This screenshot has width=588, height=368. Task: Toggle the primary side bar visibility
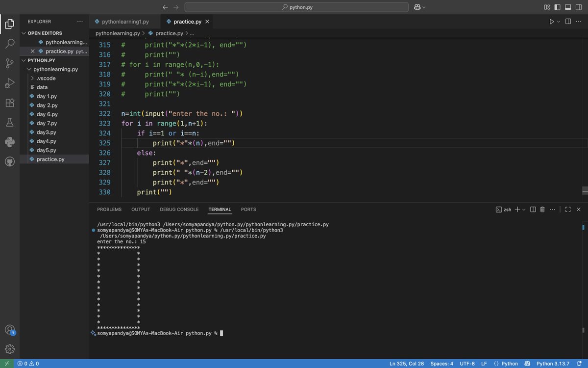tap(558, 7)
